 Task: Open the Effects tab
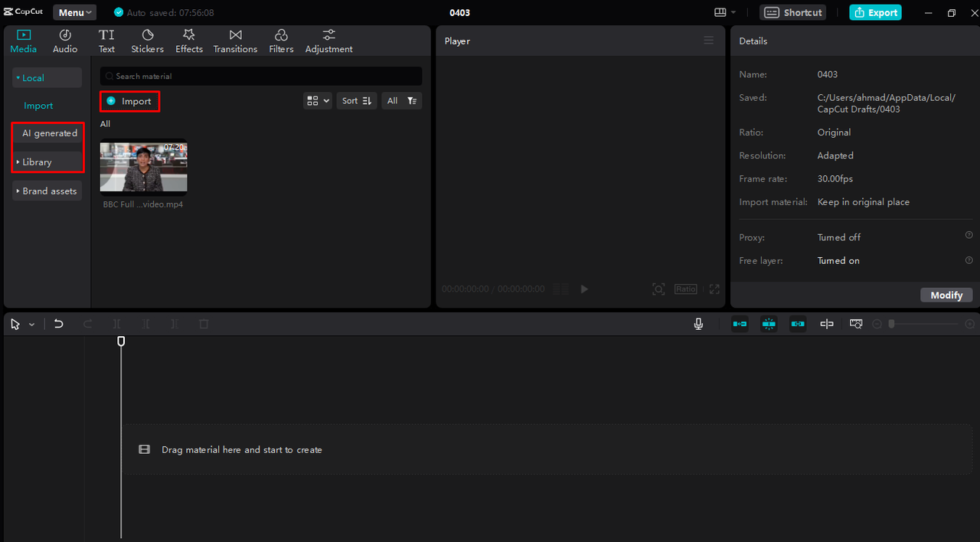click(189, 41)
